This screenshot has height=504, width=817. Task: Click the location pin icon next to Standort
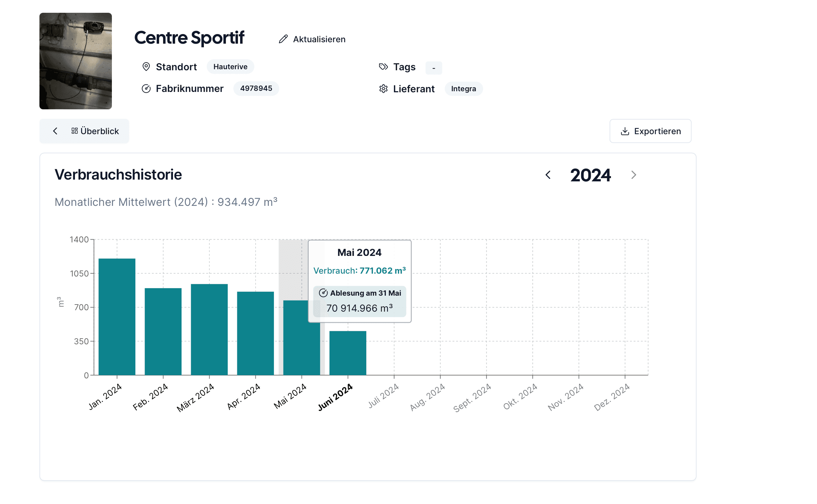click(x=146, y=67)
